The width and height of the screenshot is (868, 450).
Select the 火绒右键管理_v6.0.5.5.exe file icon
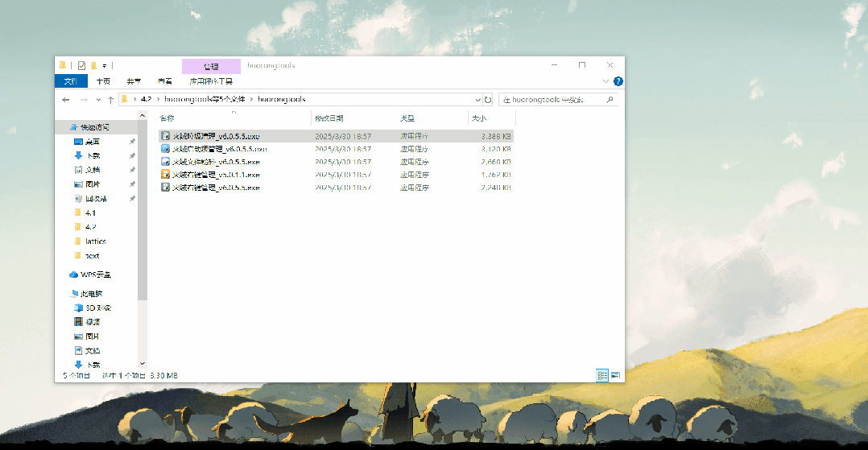pyautogui.click(x=165, y=187)
